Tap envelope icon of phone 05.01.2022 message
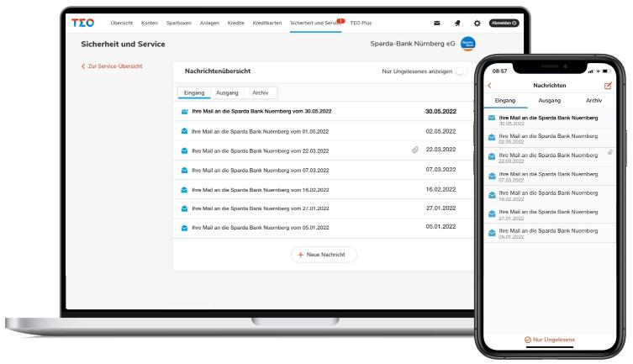 click(x=492, y=233)
